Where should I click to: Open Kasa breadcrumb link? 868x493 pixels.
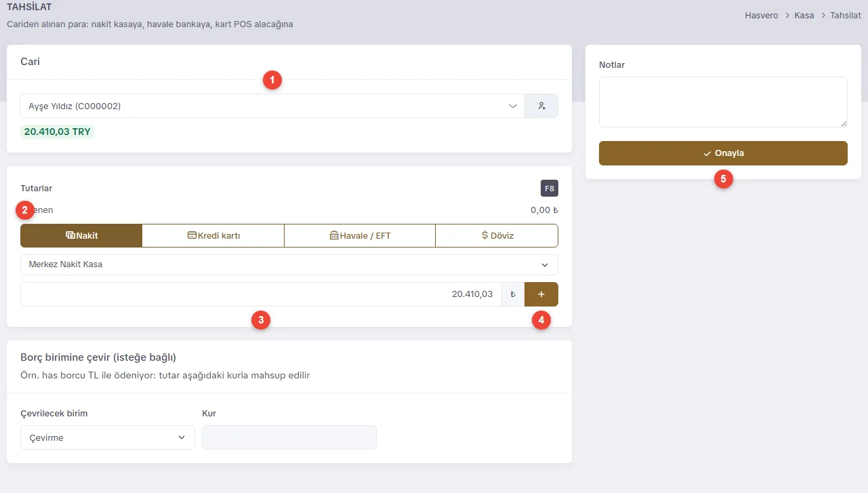[804, 15]
